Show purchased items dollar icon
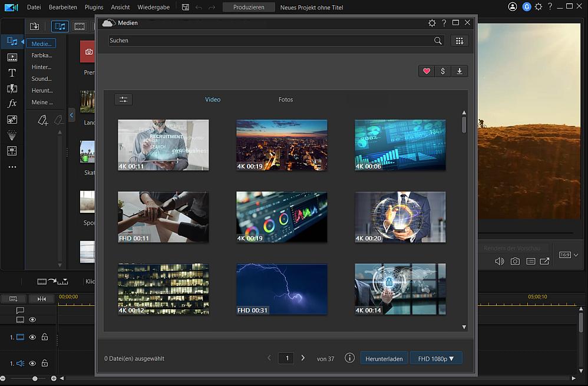588x386 pixels. click(443, 71)
